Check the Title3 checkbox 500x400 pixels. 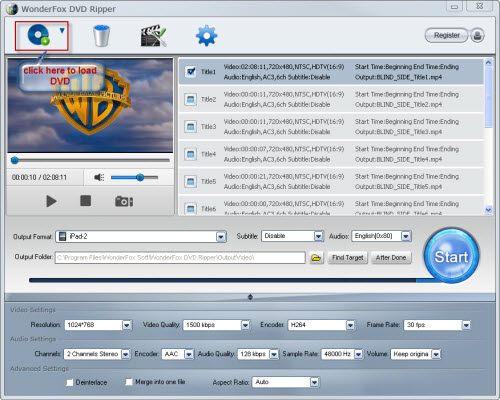[x=190, y=127]
